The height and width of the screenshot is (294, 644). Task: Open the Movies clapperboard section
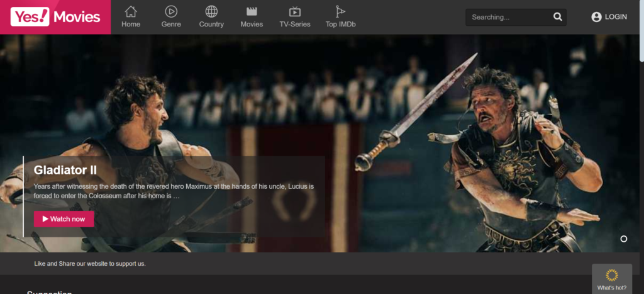[x=252, y=17]
